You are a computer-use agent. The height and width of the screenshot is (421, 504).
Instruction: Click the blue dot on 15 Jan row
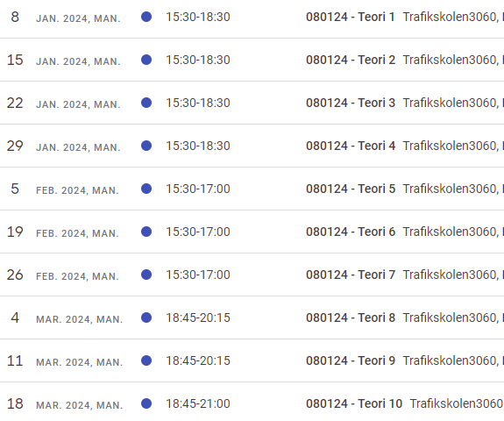pos(146,60)
